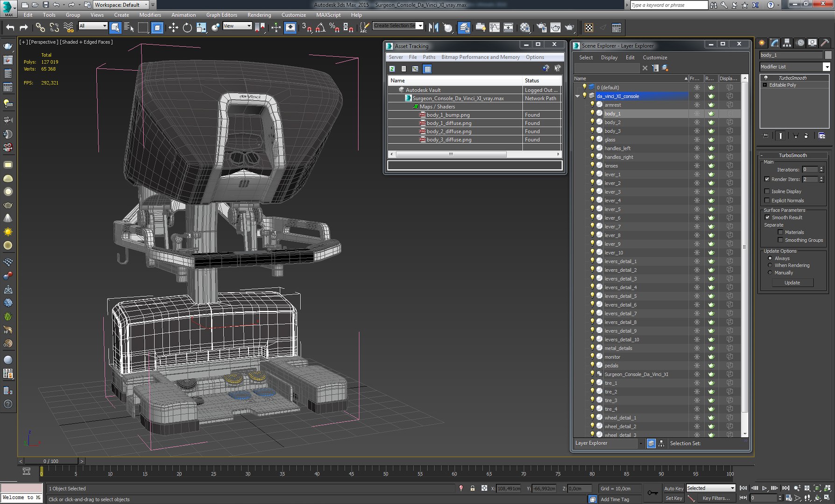Open the Modifiers menu
Screen dimensions: 835x504
(150, 15)
